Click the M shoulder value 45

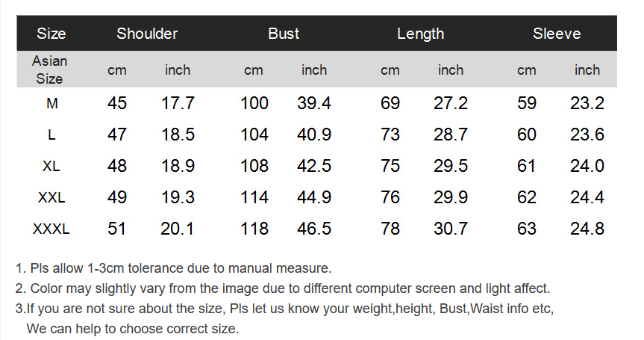(117, 103)
